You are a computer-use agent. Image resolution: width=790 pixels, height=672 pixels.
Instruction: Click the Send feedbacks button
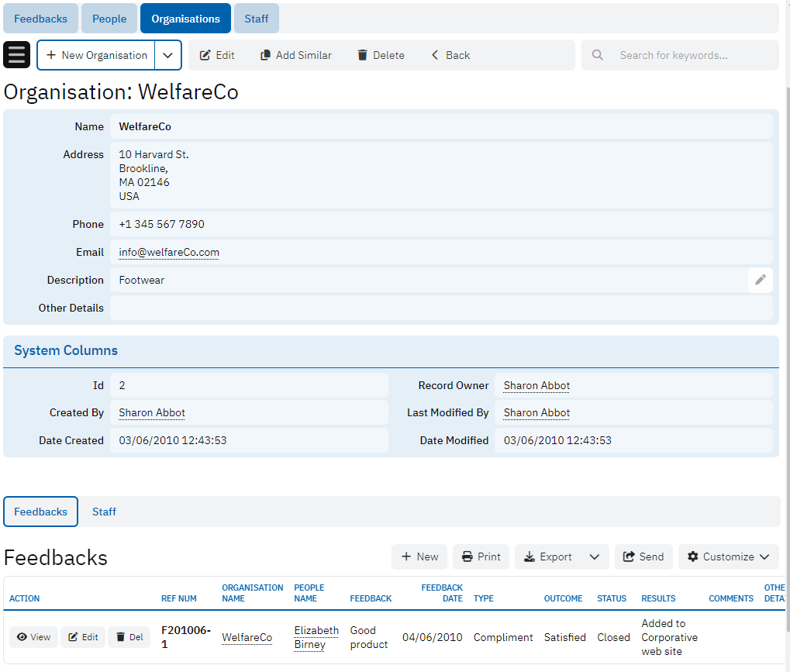(643, 557)
